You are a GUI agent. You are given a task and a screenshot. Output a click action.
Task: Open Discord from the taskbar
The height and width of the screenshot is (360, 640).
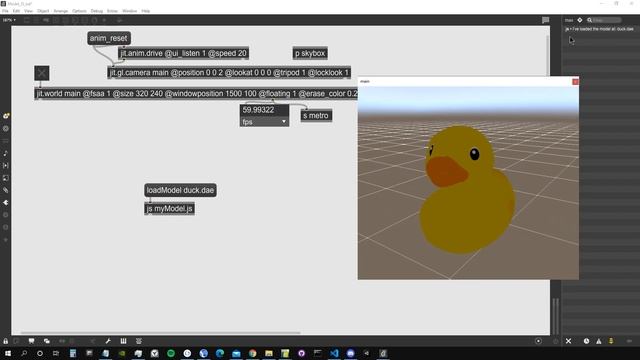(x=350, y=353)
